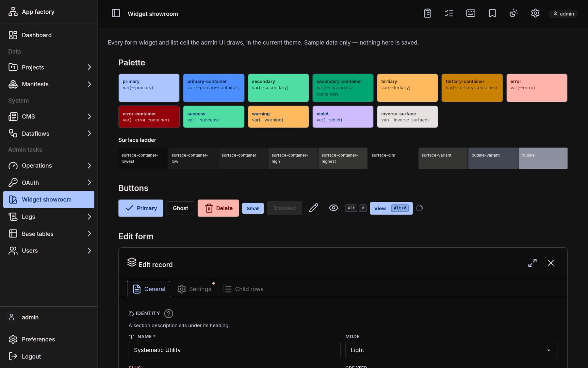The width and height of the screenshot is (588, 368).
Task: Click the pencil edit icon button
Action: (x=314, y=208)
